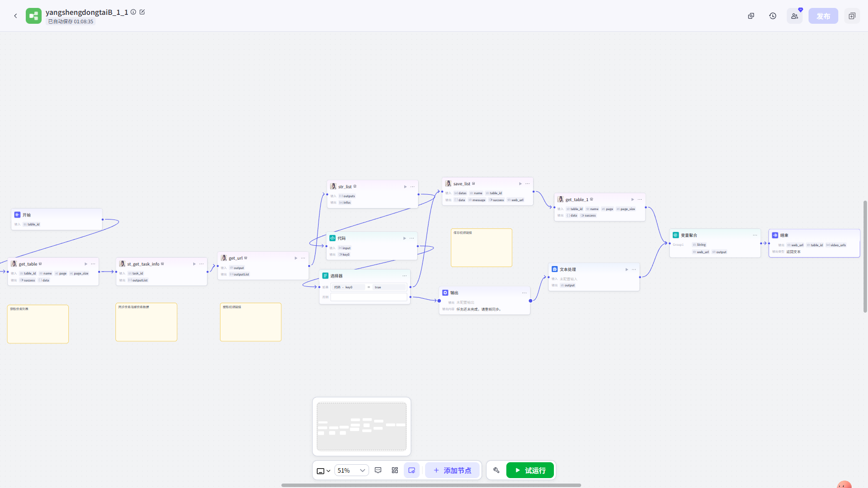Viewport: 868px width, 488px height.
Task: Open the three-dot menu on the str_list node
Action: (412, 187)
